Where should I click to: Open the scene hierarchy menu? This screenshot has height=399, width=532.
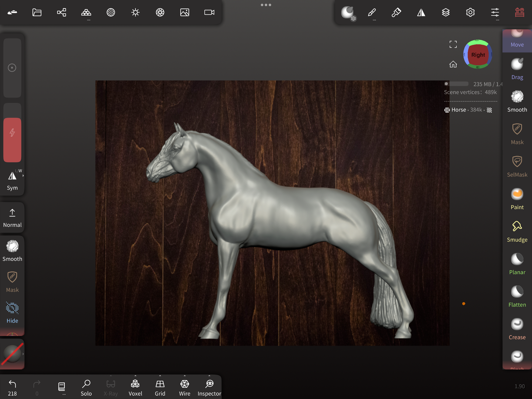point(61,13)
